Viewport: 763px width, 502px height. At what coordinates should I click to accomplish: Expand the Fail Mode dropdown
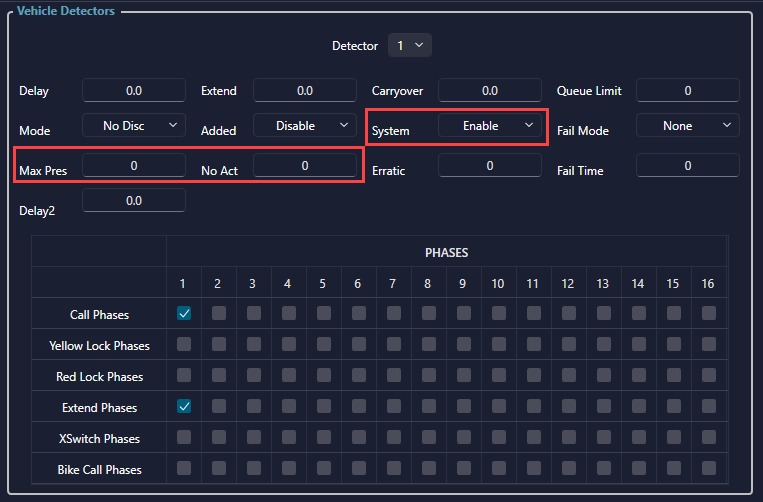(x=688, y=126)
